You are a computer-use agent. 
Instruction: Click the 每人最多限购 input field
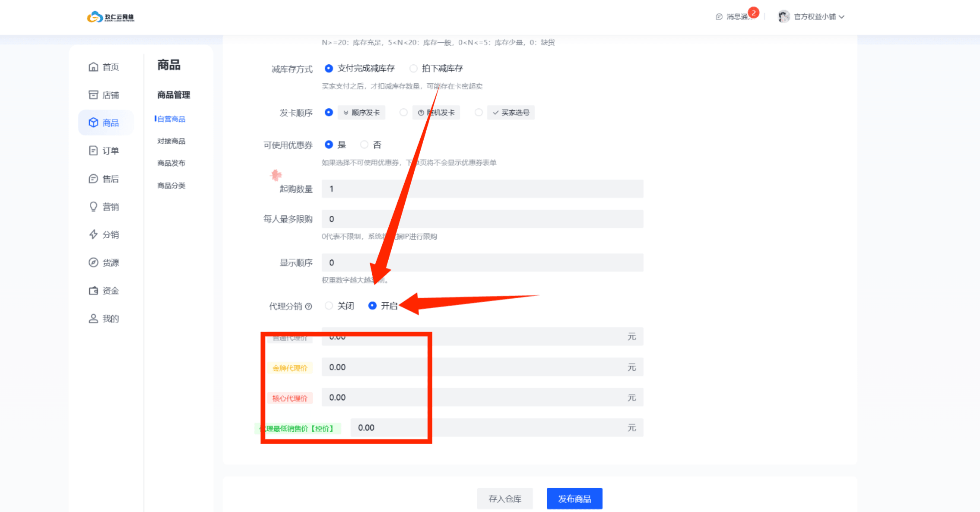tap(482, 219)
